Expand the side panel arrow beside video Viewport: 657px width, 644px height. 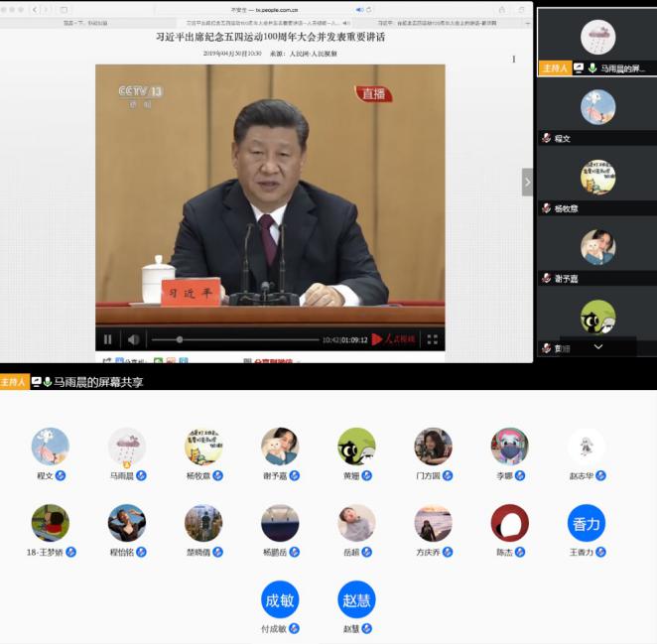point(527,182)
